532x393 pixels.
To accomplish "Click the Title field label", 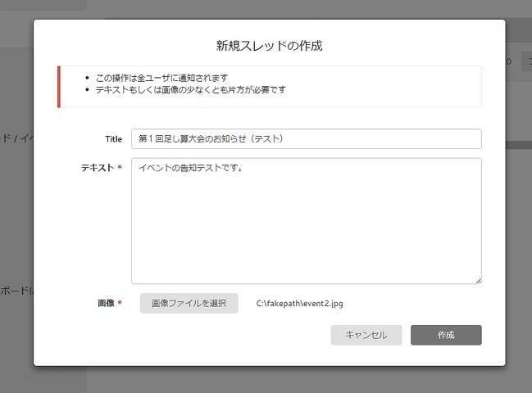I will pyautogui.click(x=113, y=139).
